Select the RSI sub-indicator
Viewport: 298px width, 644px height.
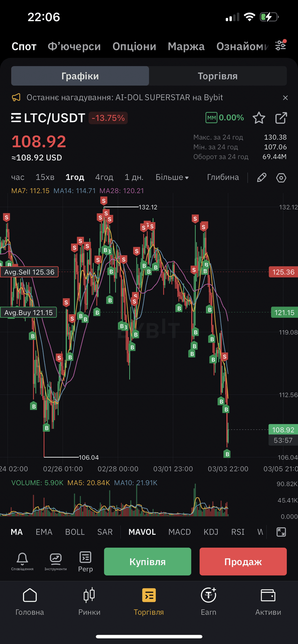(238, 532)
